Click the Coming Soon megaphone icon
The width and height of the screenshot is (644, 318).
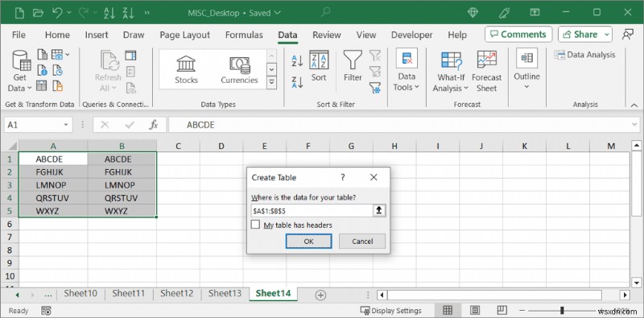(504, 13)
